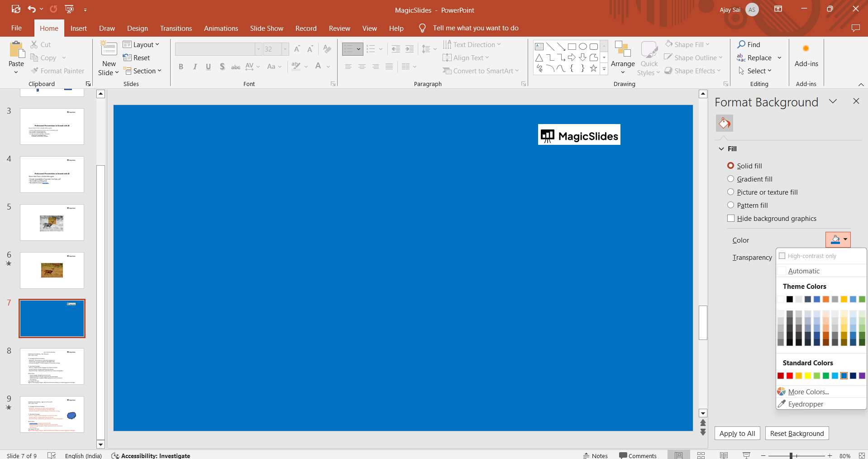Click the Apply to All button
Screen dimensions: 868x459
(737, 433)
